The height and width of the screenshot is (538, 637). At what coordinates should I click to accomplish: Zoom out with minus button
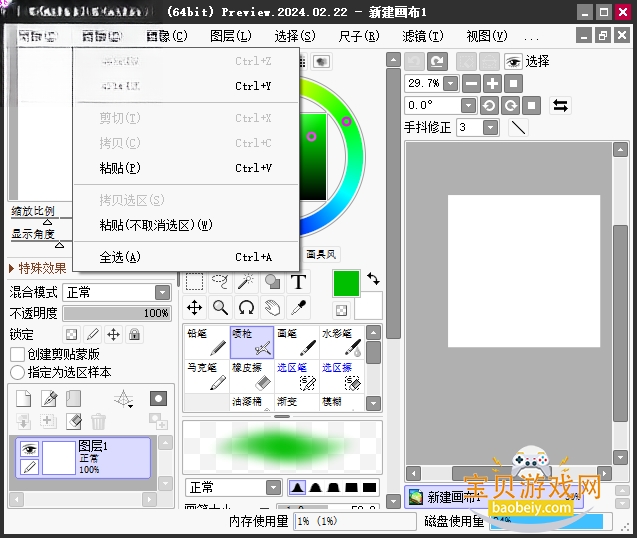pyautogui.click(x=471, y=84)
